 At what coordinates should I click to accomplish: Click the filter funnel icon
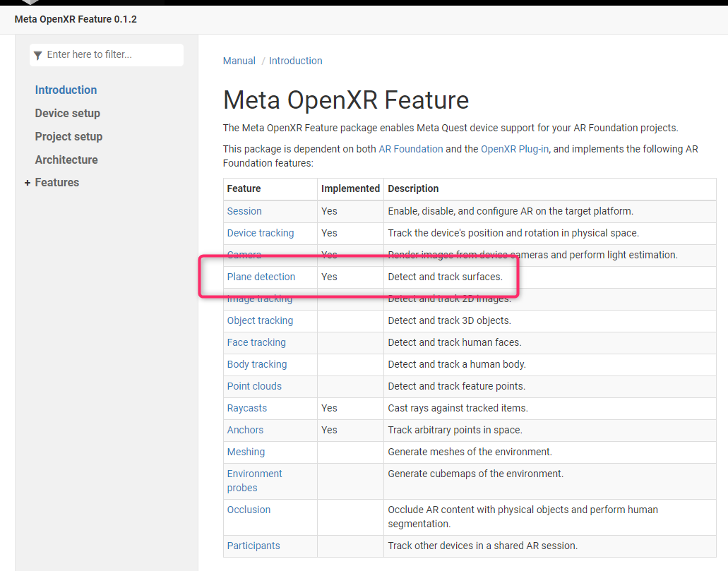click(38, 55)
